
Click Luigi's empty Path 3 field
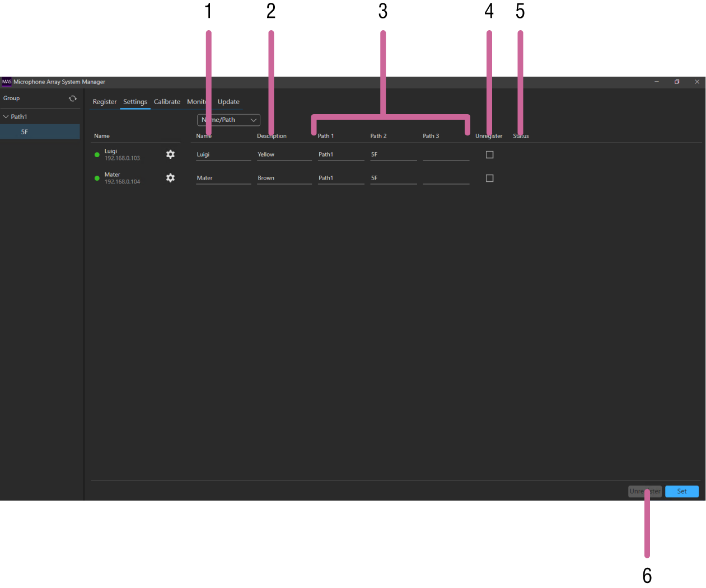pos(446,155)
